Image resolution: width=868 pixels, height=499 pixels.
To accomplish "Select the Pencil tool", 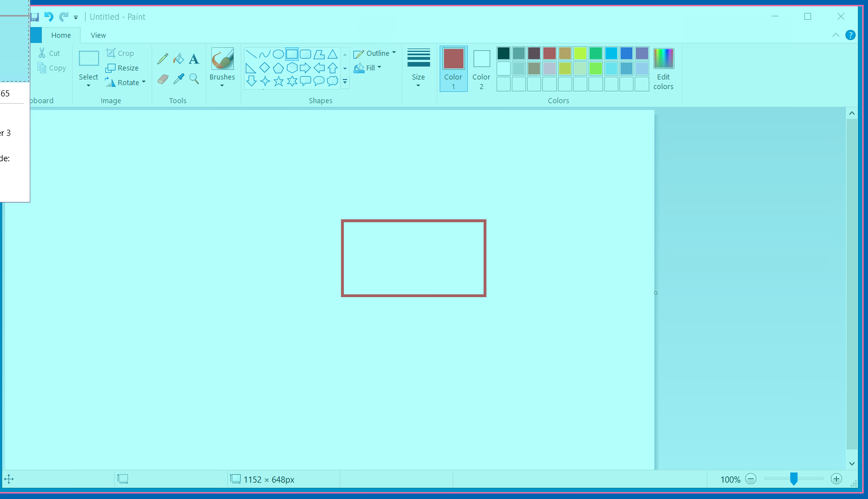I will [x=163, y=59].
